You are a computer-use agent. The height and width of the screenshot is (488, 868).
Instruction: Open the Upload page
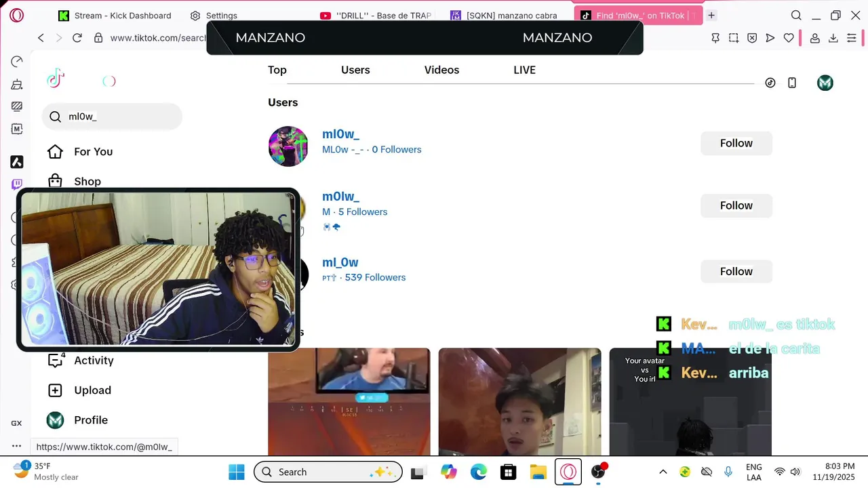click(79, 390)
